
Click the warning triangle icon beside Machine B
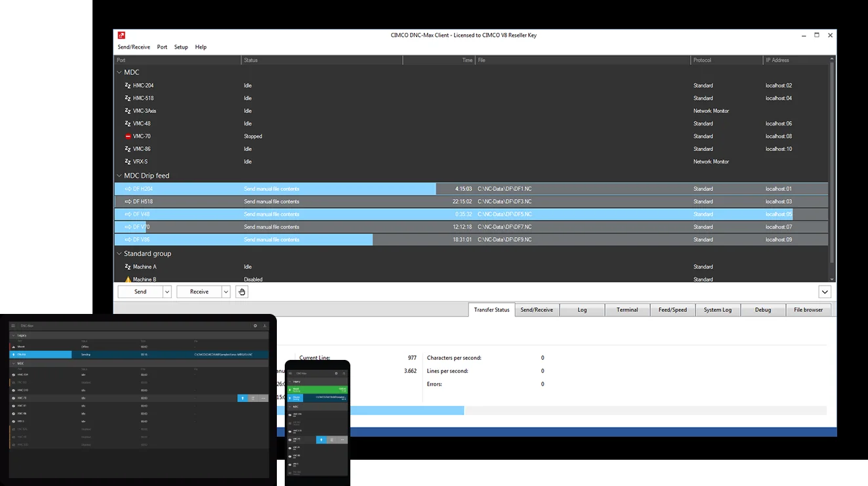[x=128, y=280]
